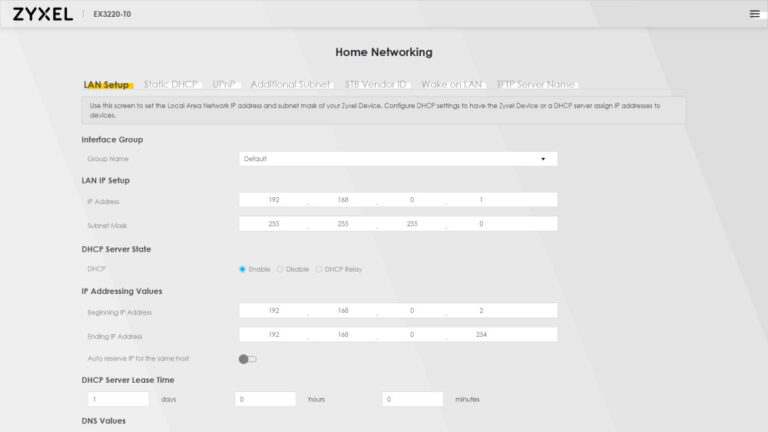Viewport: 768px width, 432px height.
Task: Click the first octet of LAN IP Address
Action: tap(274, 200)
